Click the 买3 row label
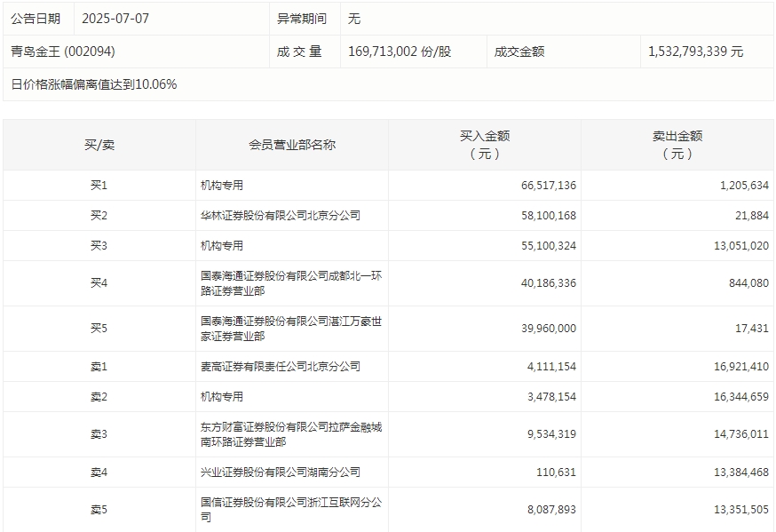Screen dimensions: 776x532 point(99,246)
